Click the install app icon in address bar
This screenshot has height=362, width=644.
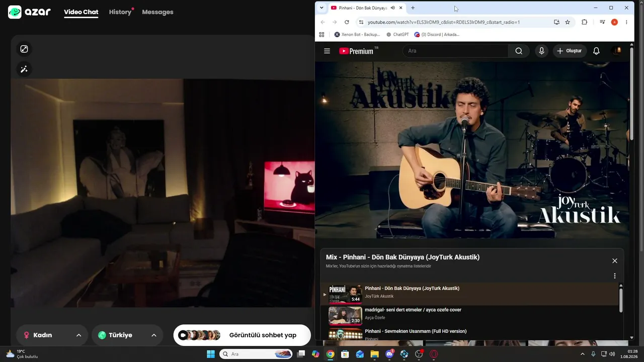coord(556,22)
